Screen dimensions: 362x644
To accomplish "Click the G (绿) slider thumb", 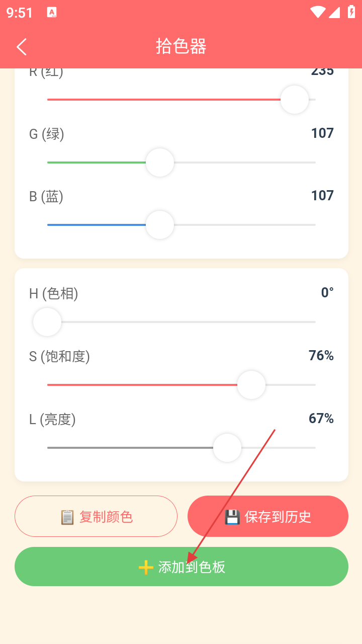I will 160,163.
